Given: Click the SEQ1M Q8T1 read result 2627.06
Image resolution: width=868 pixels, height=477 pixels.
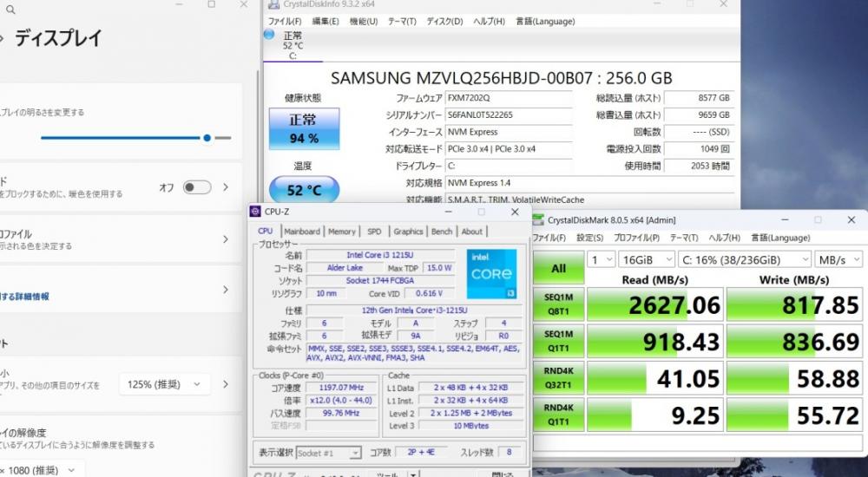Looking at the screenshot, I should coord(655,304).
